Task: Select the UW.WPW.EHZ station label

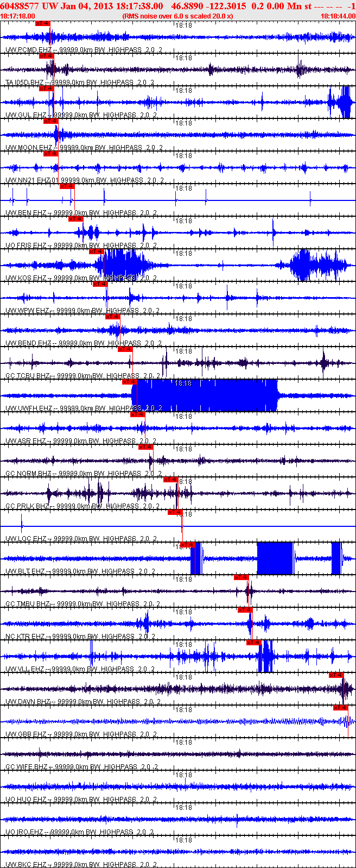Action: pos(82,311)
